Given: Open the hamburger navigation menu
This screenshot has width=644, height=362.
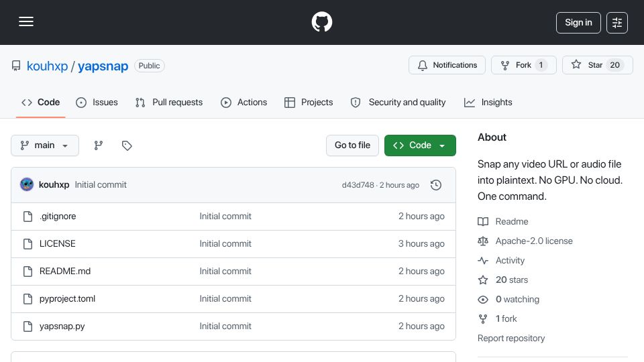Looking at the screenshot, I should 26,21.
